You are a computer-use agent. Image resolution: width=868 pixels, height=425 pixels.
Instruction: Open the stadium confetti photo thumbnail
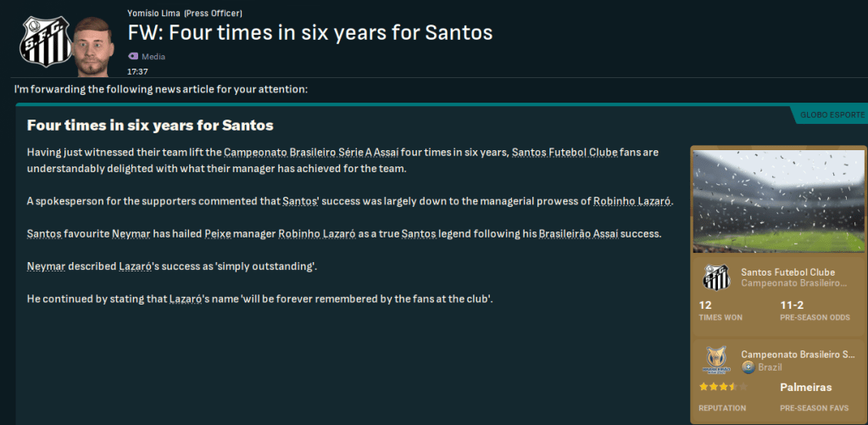click(x=778, y=201)
